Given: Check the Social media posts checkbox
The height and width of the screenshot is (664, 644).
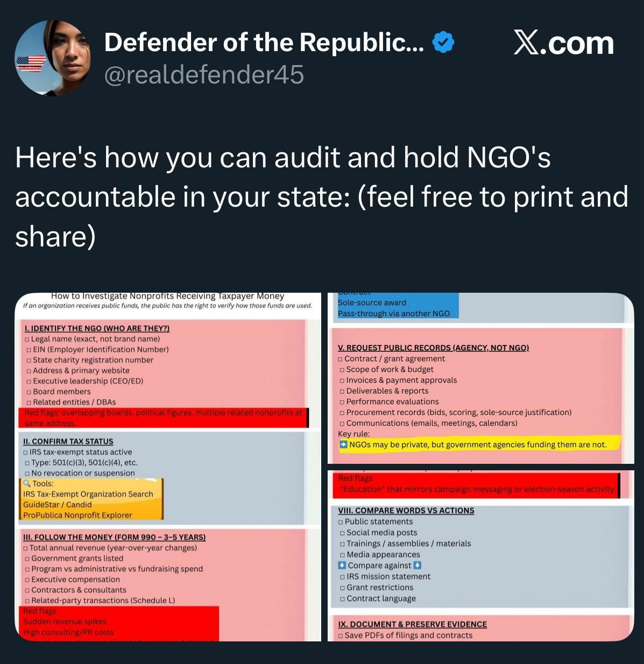Looking at the screenshot, I should [342, 533].
